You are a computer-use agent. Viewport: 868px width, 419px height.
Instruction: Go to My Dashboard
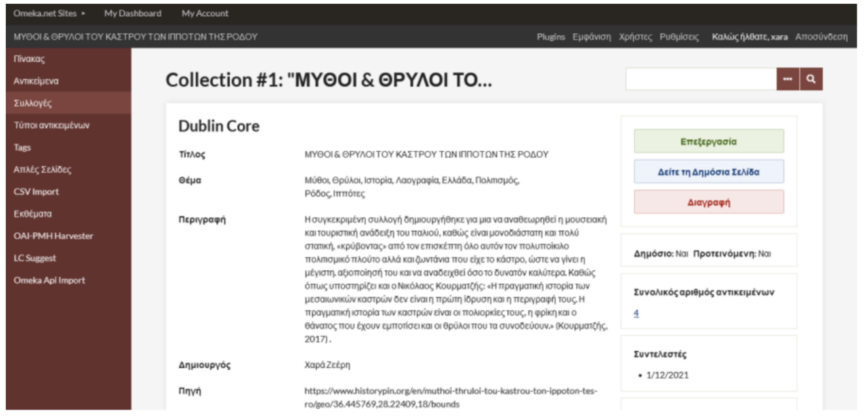point(132,14)
